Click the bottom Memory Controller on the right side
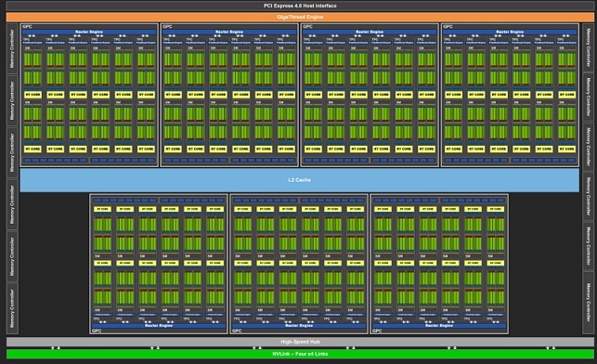Screen dimensions: 597x364 click(589, 303)
